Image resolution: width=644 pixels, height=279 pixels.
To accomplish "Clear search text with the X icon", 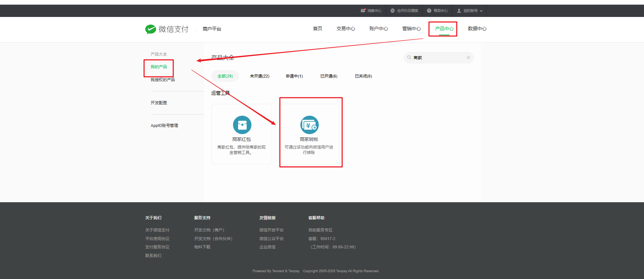I will pos(468,58).
